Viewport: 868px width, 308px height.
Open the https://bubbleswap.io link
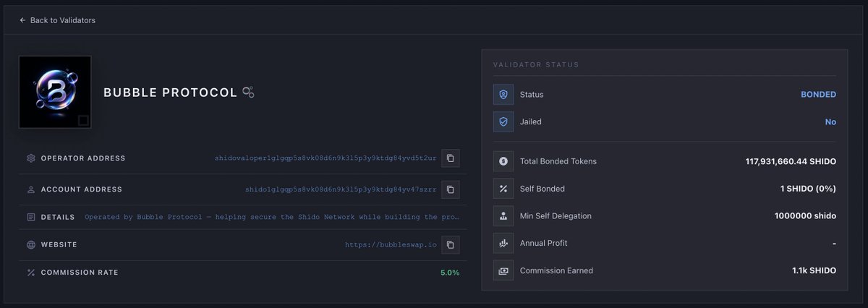(x=391, y=245)
